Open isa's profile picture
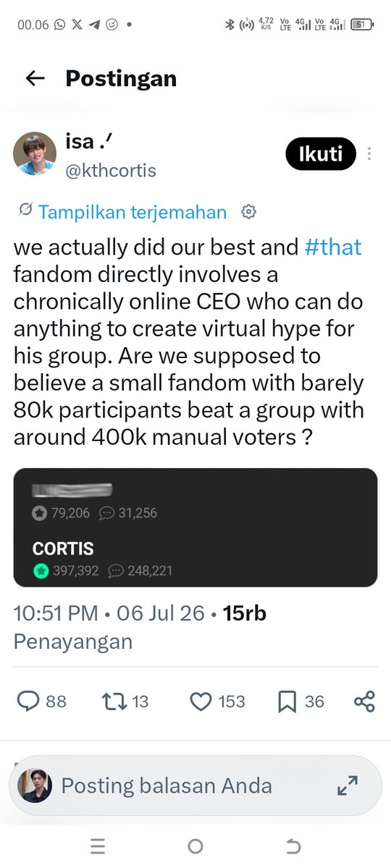The image size is (391, 868). [35, 154]
